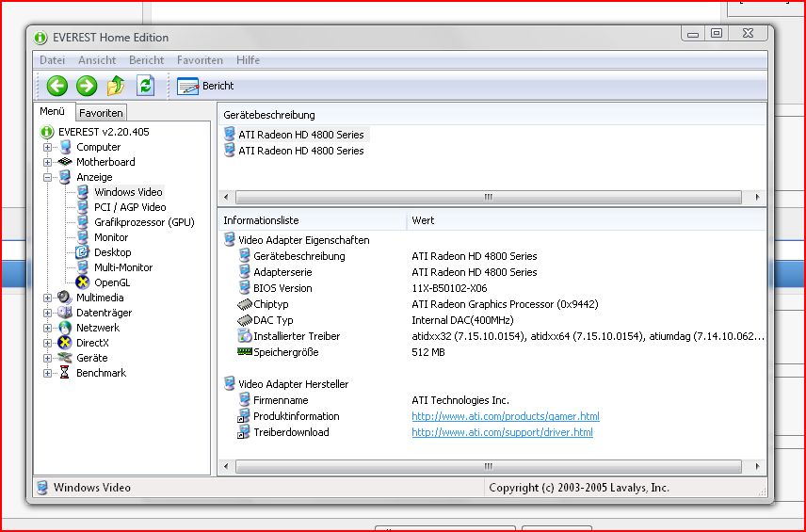Open the ati.com products gamer link
The image size is (806, 532).
(x=506, y=416)
